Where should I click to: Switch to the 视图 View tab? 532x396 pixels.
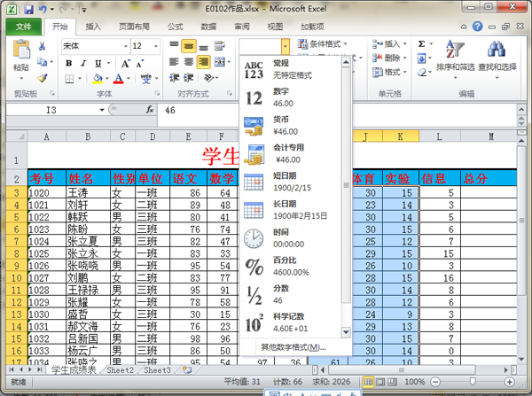tap(275, 27)
